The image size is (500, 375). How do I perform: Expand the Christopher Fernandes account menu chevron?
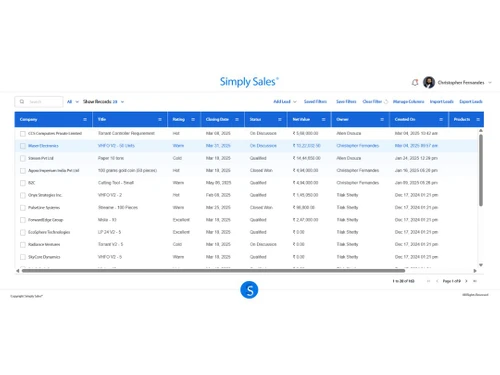[x=490, y=82]
